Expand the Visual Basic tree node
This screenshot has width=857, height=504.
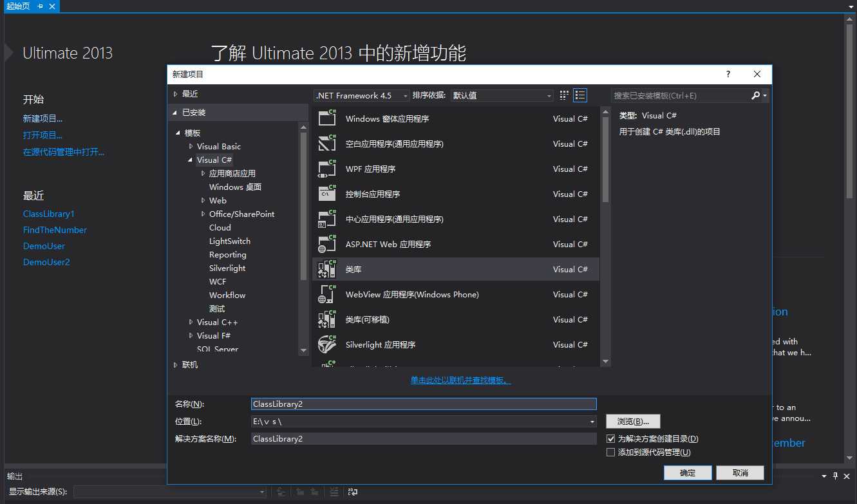[x=191, y=146]
